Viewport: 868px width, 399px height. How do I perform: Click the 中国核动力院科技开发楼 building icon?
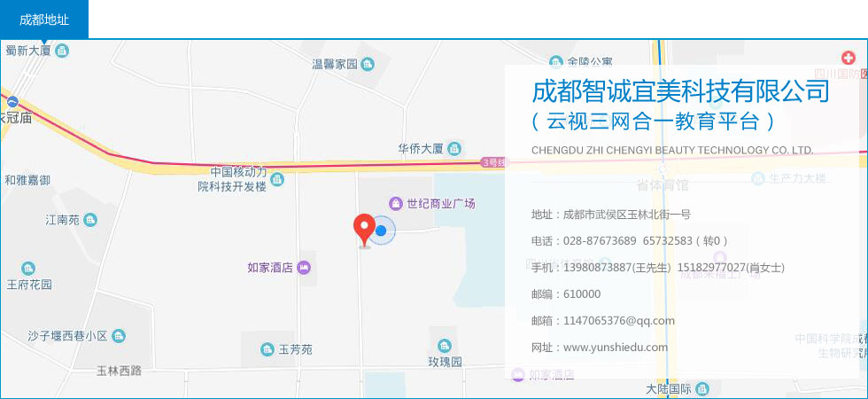click(277, 179)
